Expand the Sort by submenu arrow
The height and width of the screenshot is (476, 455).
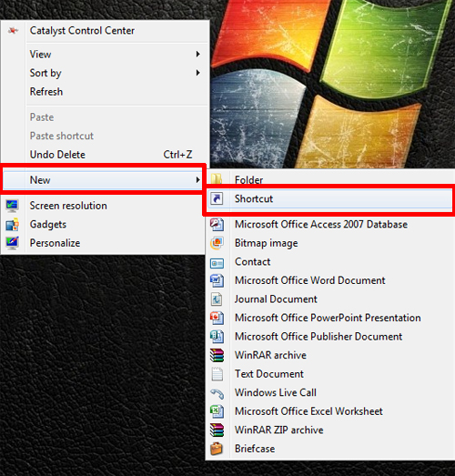click(x=197, y=73)
